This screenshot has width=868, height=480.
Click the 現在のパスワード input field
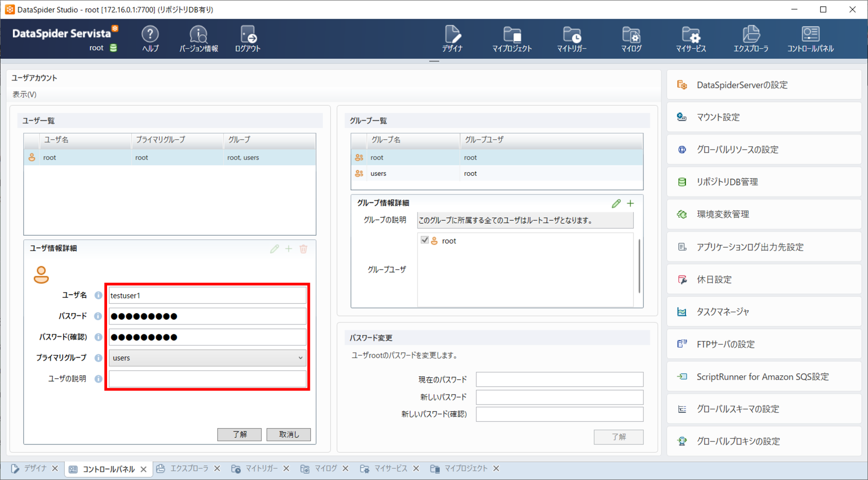point(560,379)
